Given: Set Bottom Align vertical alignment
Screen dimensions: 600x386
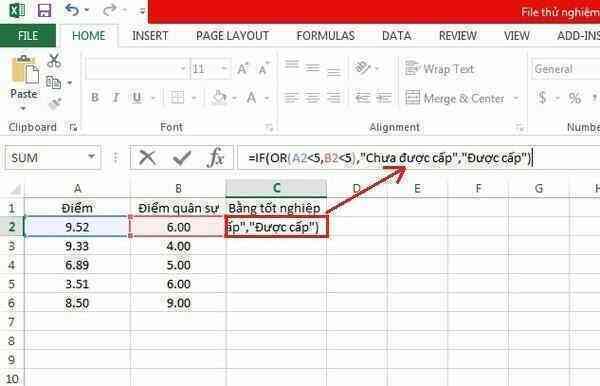Looking at the screenshot, I should (334, 71).
